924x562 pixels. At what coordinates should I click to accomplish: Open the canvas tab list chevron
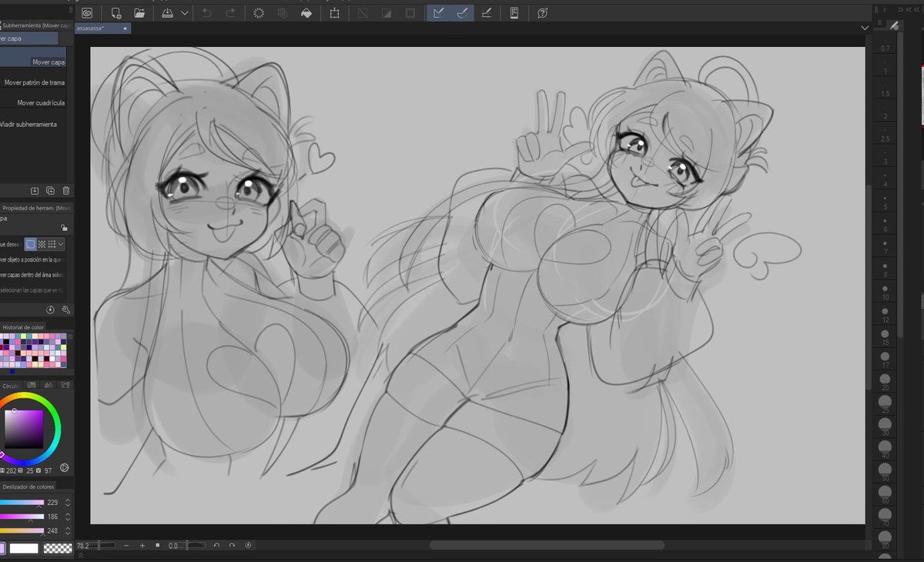click(864, 28)
